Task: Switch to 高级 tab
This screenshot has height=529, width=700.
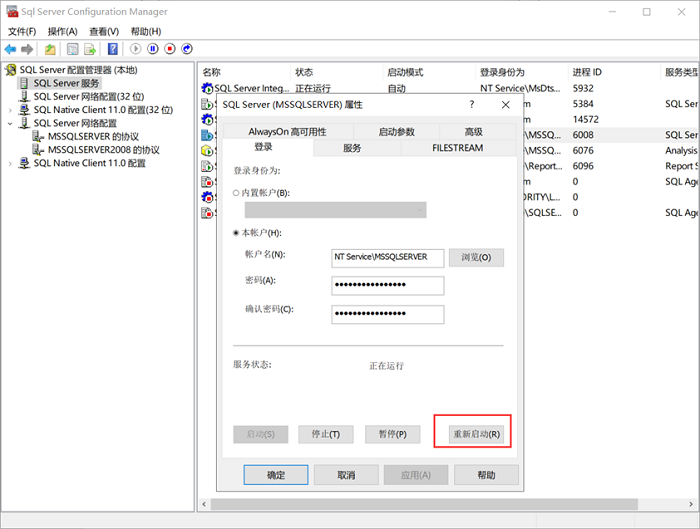Action: tap(473, 132)
